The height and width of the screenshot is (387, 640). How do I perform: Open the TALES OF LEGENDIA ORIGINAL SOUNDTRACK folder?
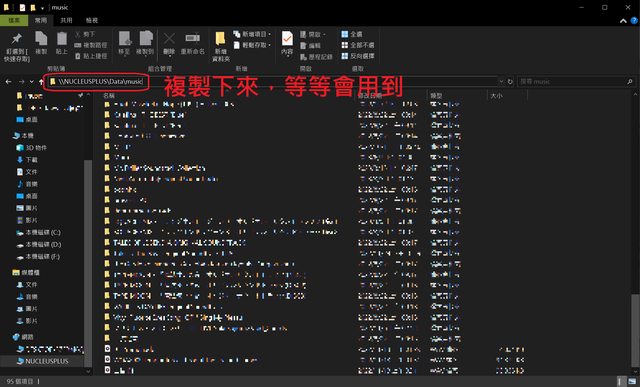pyautogui.click(x=175, y=242)
